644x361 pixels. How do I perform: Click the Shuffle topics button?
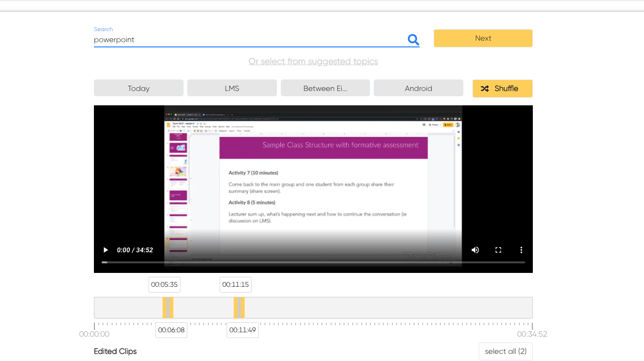click(502, 89)
